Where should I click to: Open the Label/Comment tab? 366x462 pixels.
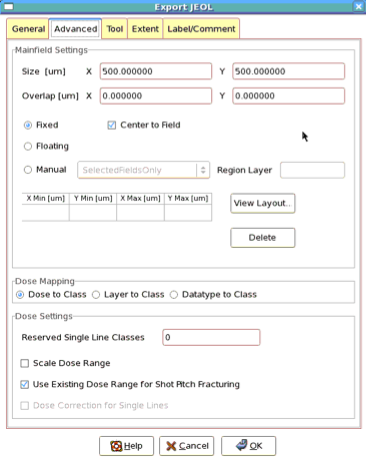[201, 29]
